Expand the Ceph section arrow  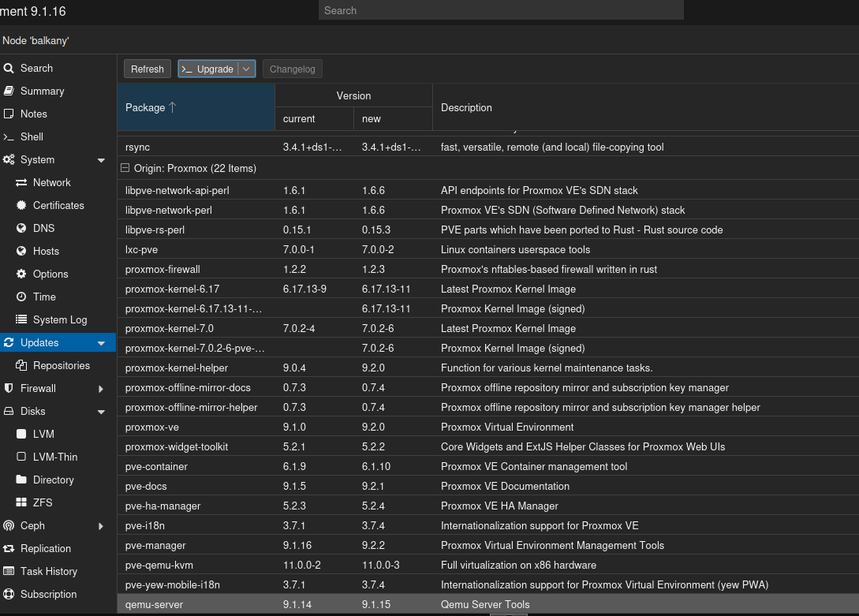(x=101, y=526)
